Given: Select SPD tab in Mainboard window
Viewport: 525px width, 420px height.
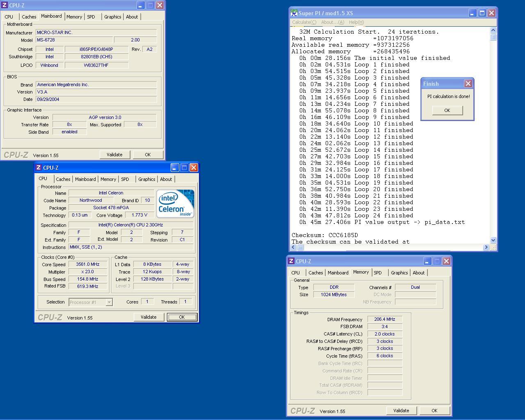Looking at the screenshot, I should point(91,17).
